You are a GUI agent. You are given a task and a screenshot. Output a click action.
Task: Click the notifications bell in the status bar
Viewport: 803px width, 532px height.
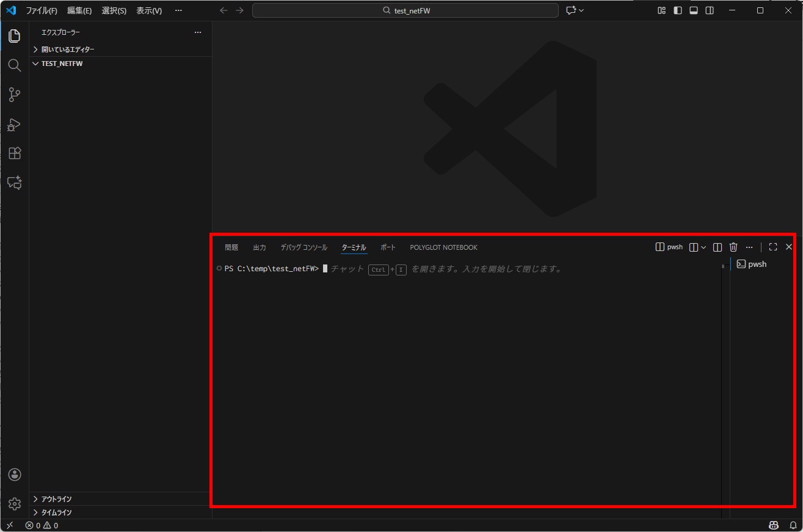point(793,525)
